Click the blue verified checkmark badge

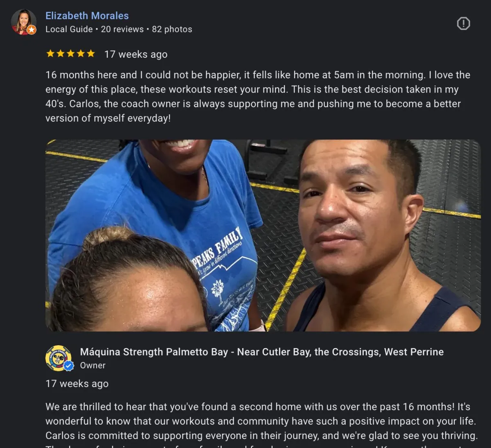[69, 366]
